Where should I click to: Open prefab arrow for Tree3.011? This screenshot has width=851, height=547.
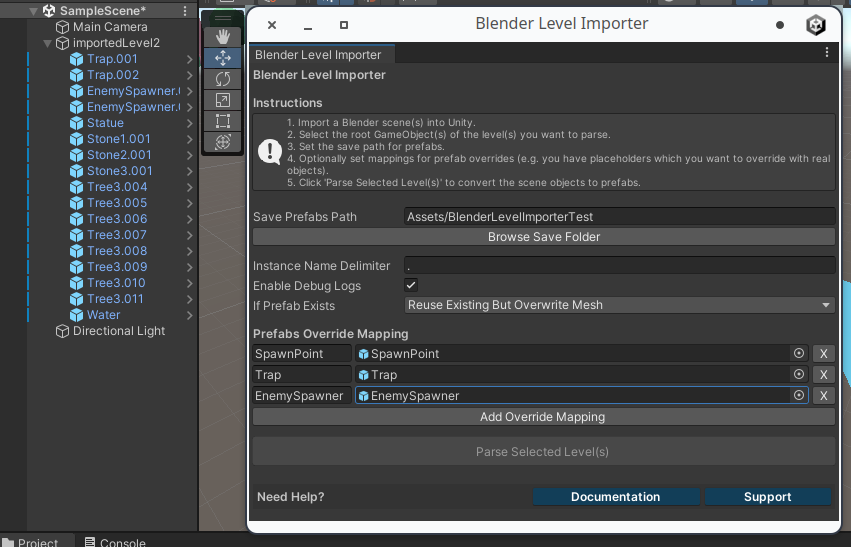click(x=189, y=299)
